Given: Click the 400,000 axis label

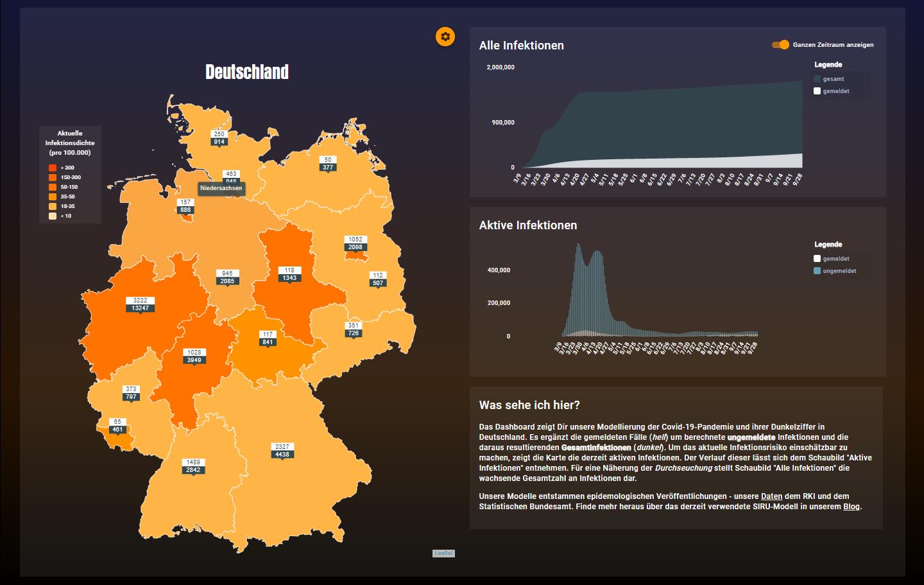Looking at the screenshot, I should click(x=499, y=270).
